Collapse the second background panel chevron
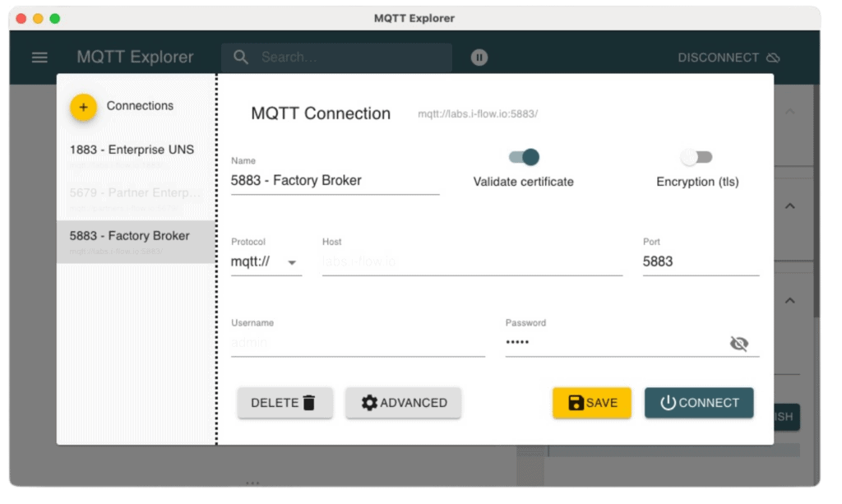Screen dimensions: 842x504 click(790, 206)
